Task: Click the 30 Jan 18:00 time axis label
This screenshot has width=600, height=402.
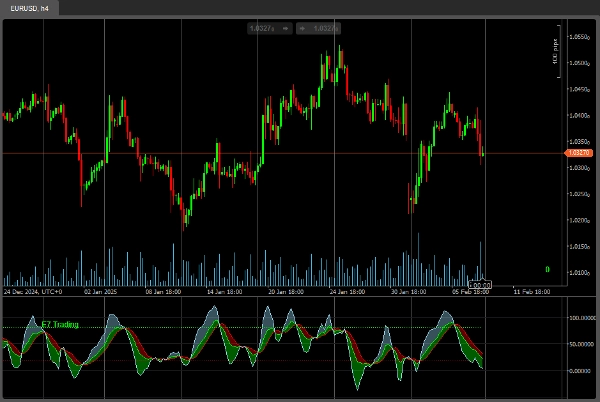Action: (x=408, y=291)
